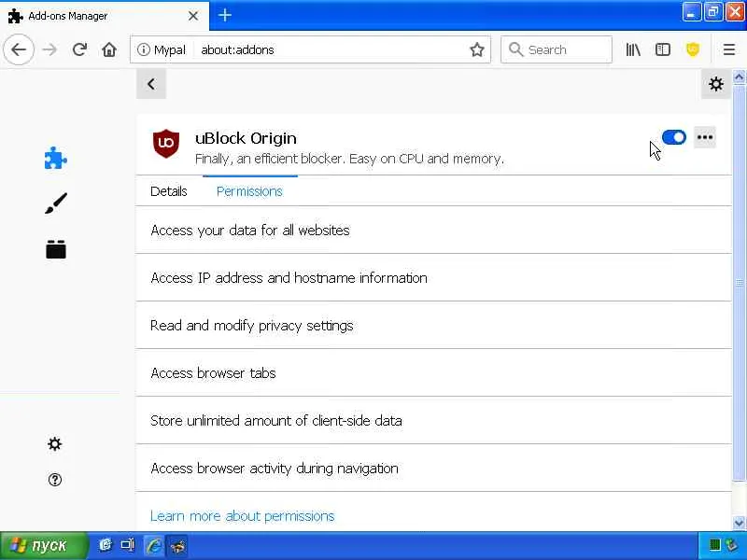Open the Themes sidebar category
This screenshot has width=747, height=560.
[56, 203]
